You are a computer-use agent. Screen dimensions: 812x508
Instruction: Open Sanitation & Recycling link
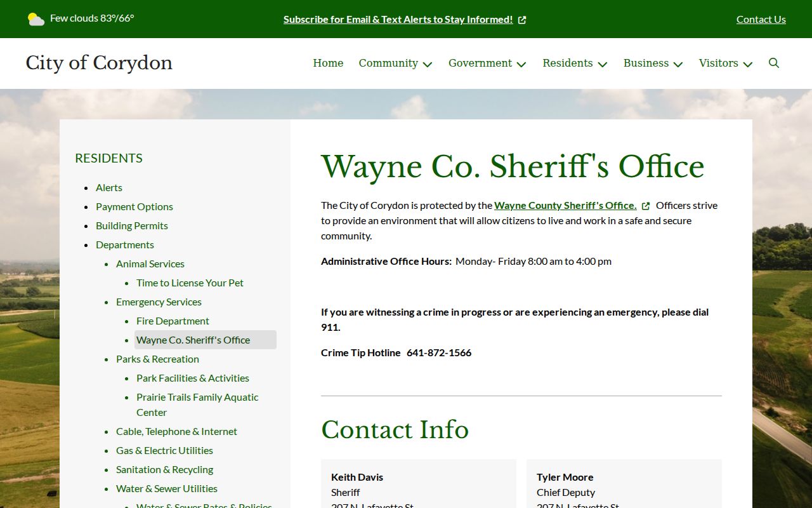click(x=164, y=469)
